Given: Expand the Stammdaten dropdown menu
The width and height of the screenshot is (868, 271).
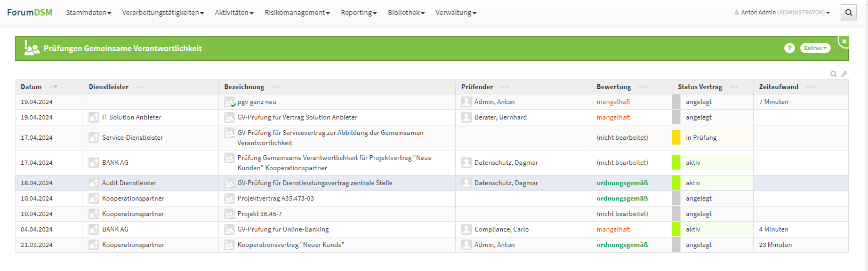Looking at the screenshot, I should 89,12.
